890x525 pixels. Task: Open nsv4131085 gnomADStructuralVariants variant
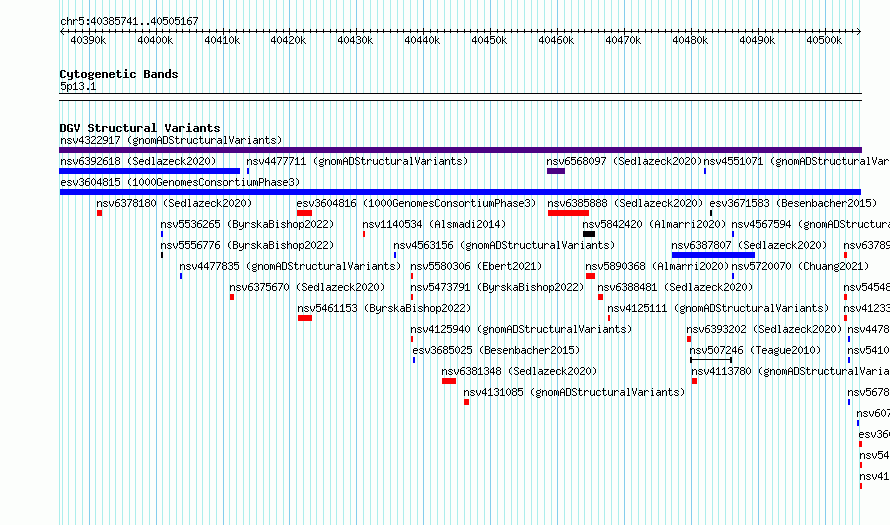574,392
